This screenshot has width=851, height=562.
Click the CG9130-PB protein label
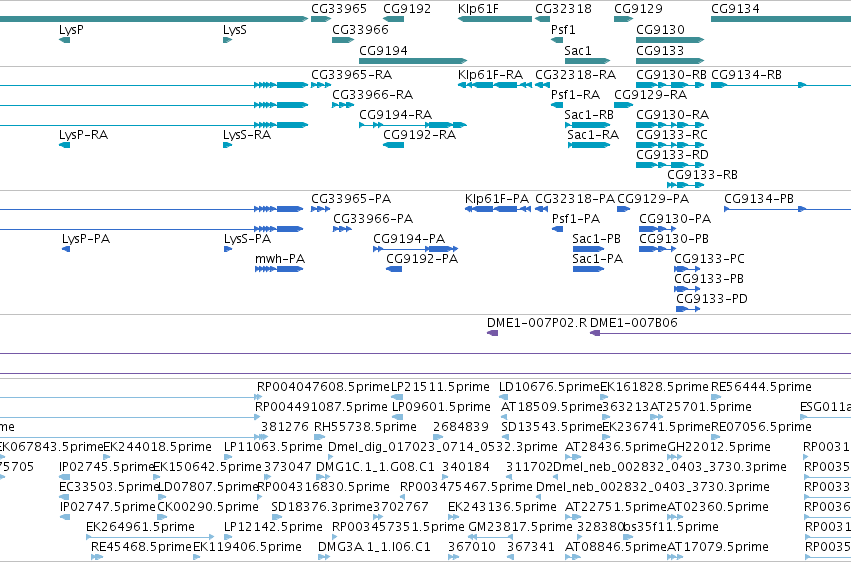pyautogui.click(x=674, y=239)
